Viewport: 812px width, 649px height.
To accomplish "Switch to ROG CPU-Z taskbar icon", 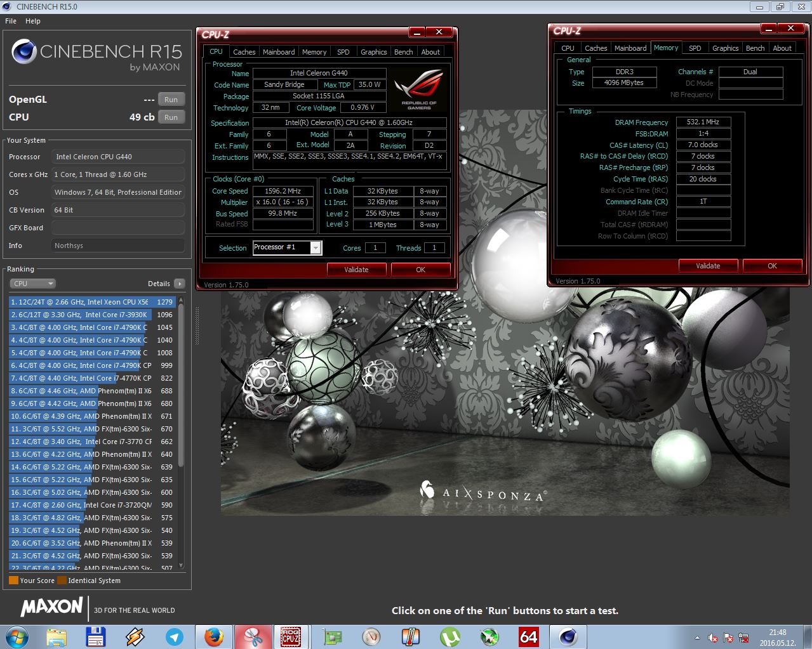I will coord(291,636).
